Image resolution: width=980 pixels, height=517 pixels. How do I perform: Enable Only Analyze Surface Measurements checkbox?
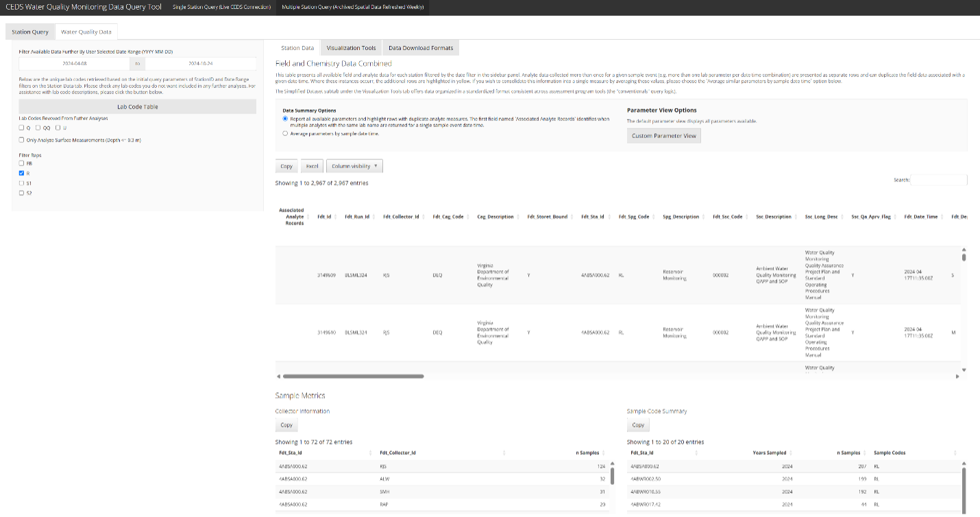click(x=22, y=141)
